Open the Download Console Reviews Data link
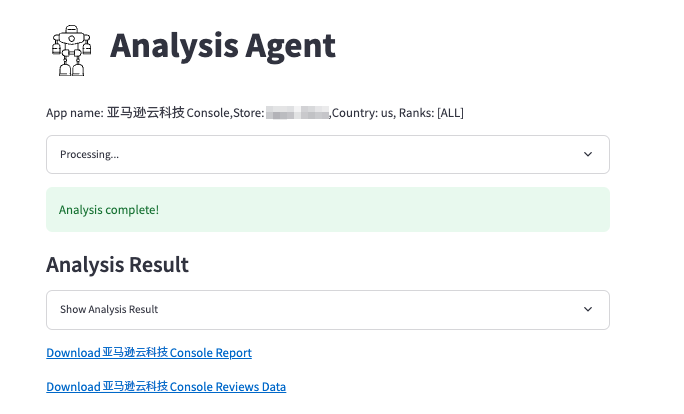684x414 pixels. click(166, 387)
